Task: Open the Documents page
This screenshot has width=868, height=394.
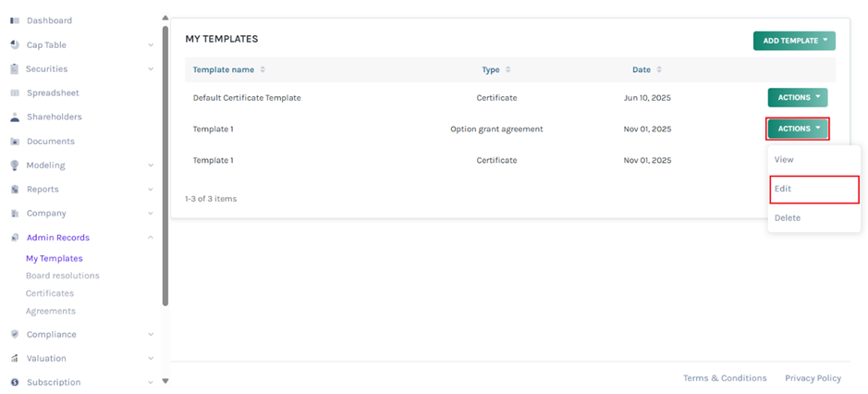Action: 50,142
